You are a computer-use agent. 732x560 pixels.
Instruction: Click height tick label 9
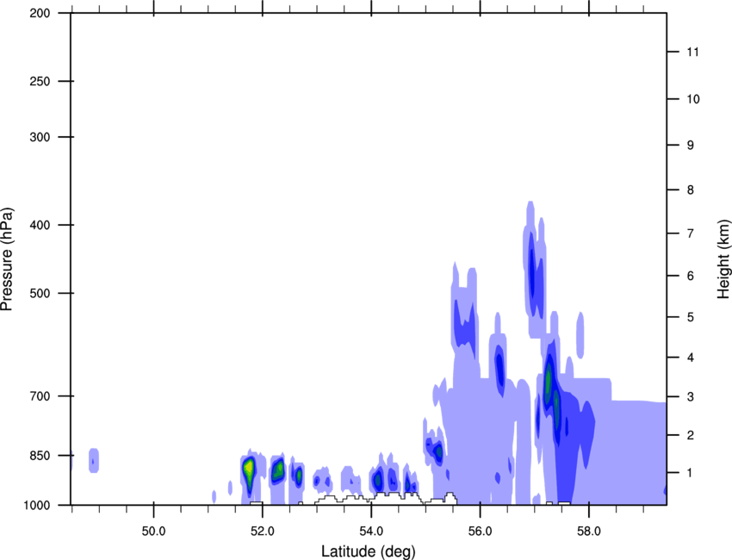pos(691,146)
